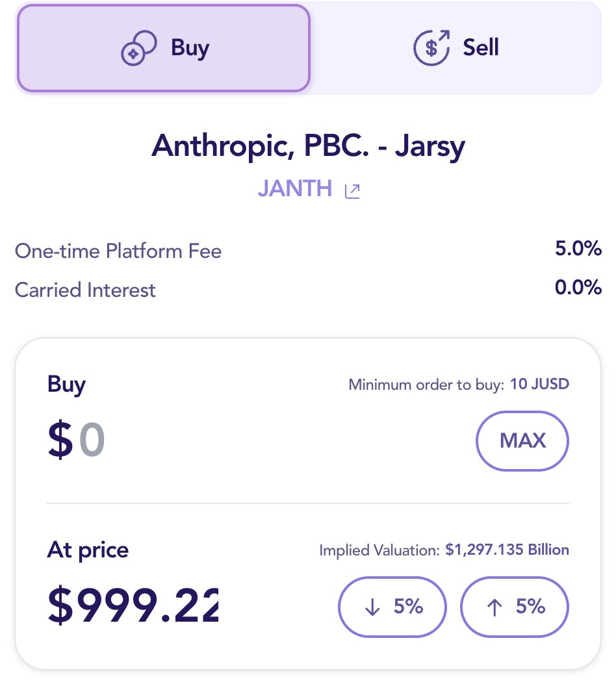This screenshot has width=616, height=686.
Task: Open the JANTH ticker link
Action: click(x=295, y=188)
